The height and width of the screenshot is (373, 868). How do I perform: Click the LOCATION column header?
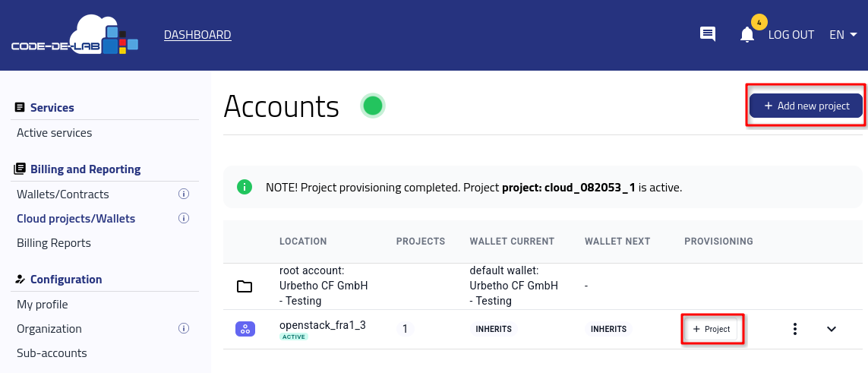pyautogui.click(x=303, y=242)
